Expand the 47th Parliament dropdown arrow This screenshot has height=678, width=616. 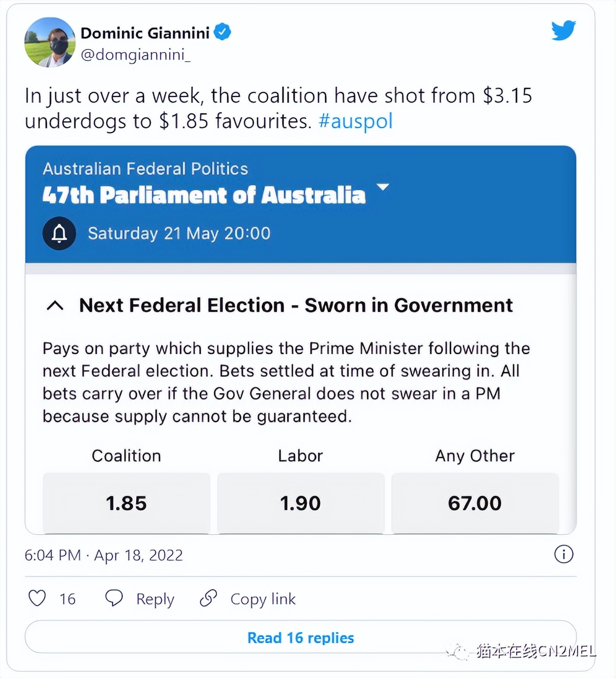(x=382, y=187)
